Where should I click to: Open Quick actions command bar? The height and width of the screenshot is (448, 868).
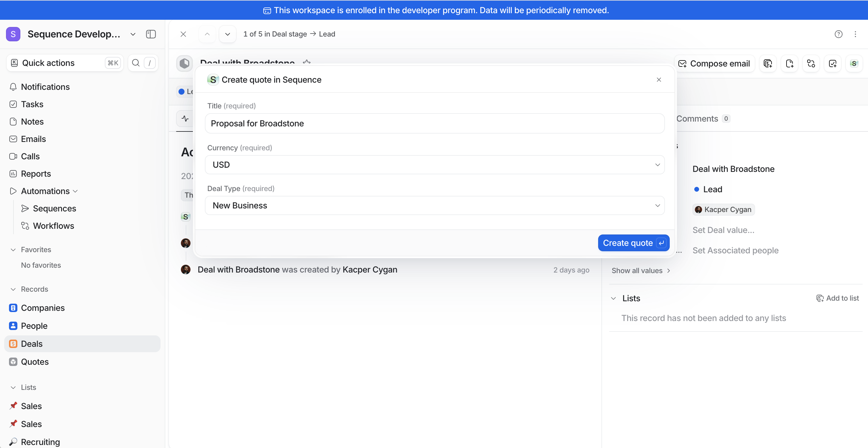click(65, 63)
